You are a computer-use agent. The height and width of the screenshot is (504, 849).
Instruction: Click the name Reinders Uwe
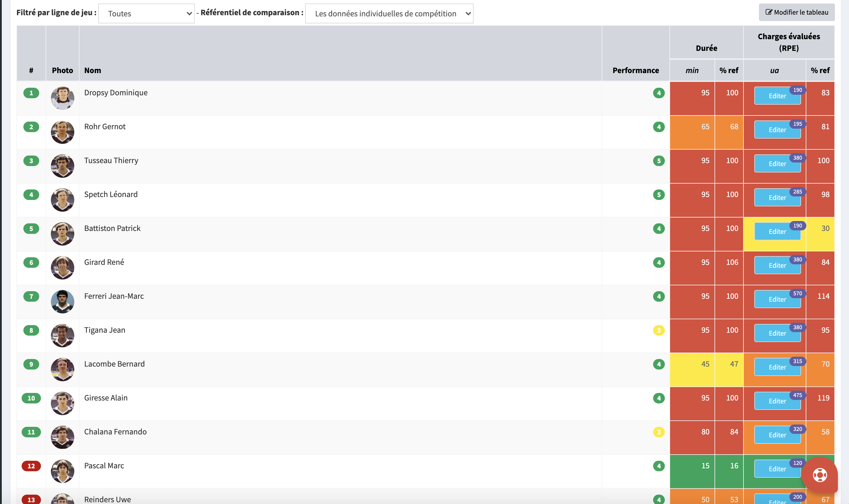pos(108,499)
